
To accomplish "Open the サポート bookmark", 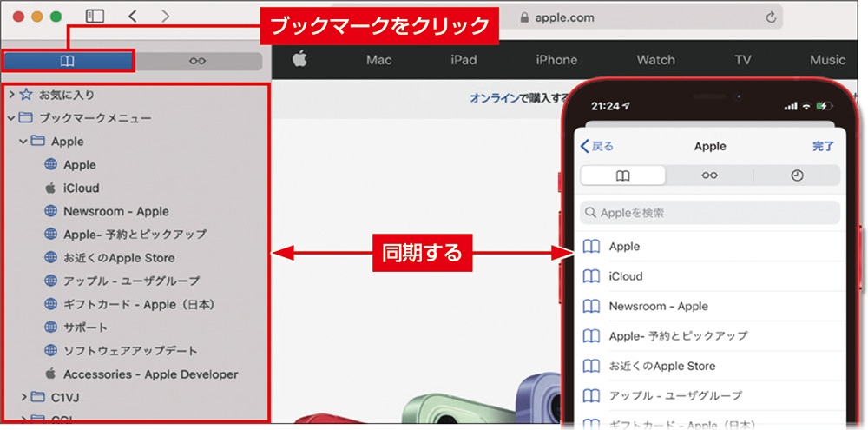I will (86, 327).
